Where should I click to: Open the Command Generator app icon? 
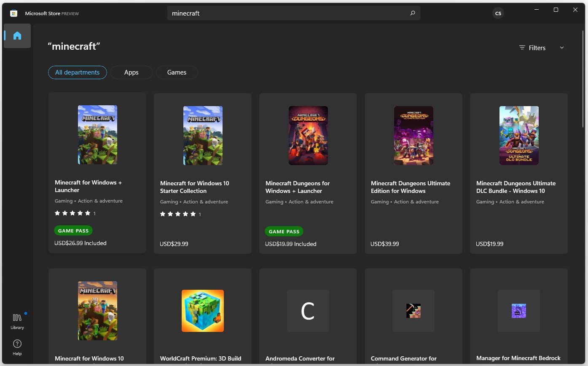coord(413,311)
